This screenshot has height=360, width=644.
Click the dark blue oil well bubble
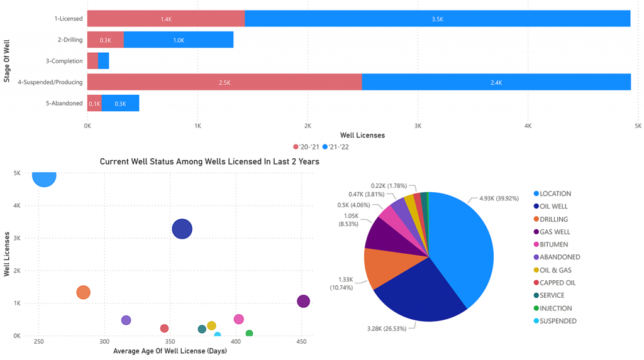click(x=182, y=229)
